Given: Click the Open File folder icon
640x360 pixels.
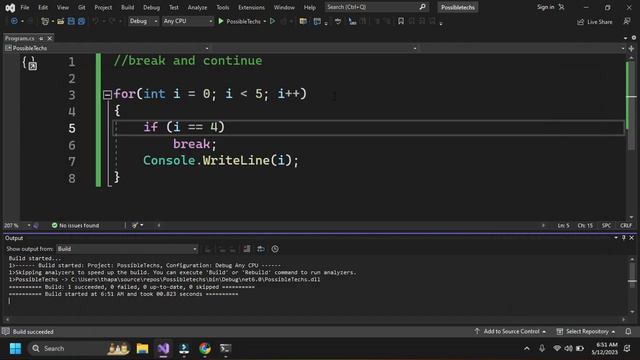Looking at the screenshot, I should pyautogui.click(x=60, y=21).
